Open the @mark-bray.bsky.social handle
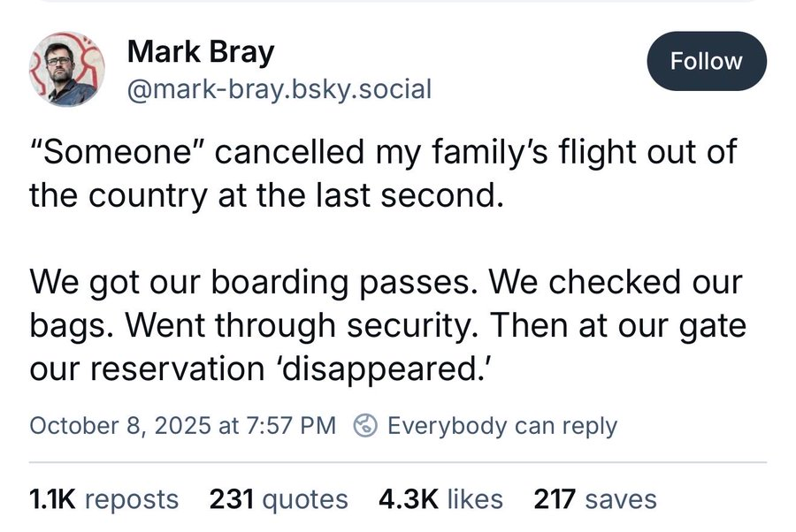The image size is (796, 532). [279, 88]
